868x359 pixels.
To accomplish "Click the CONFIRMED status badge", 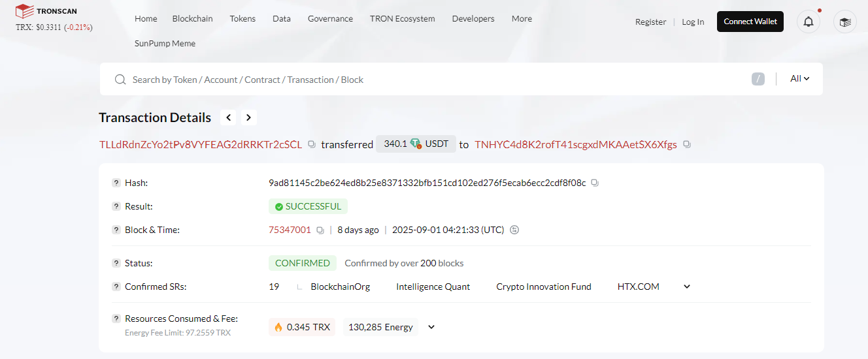I will pyautogui.click(x=303, y=263).
